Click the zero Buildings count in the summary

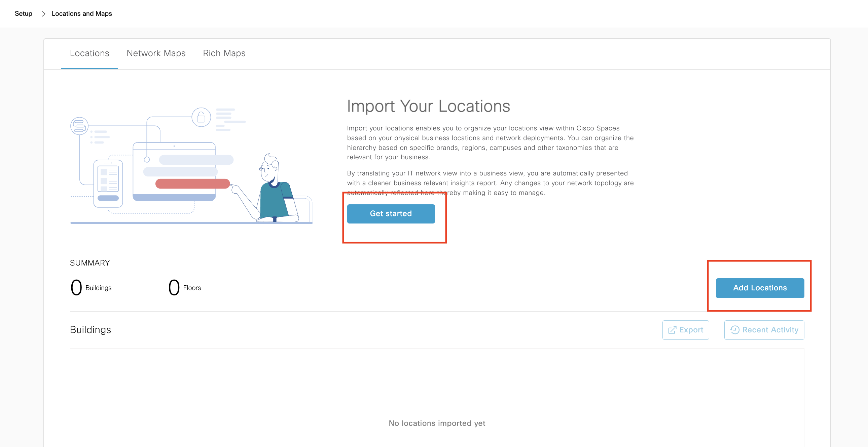click(x=76, y=288)
